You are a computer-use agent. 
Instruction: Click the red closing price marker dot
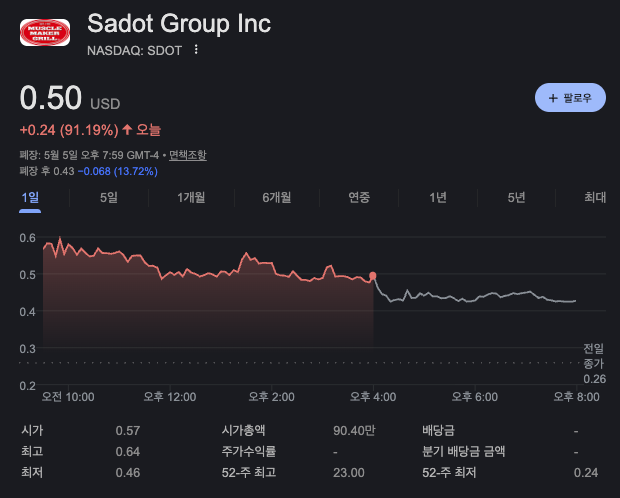coord(372,276)
